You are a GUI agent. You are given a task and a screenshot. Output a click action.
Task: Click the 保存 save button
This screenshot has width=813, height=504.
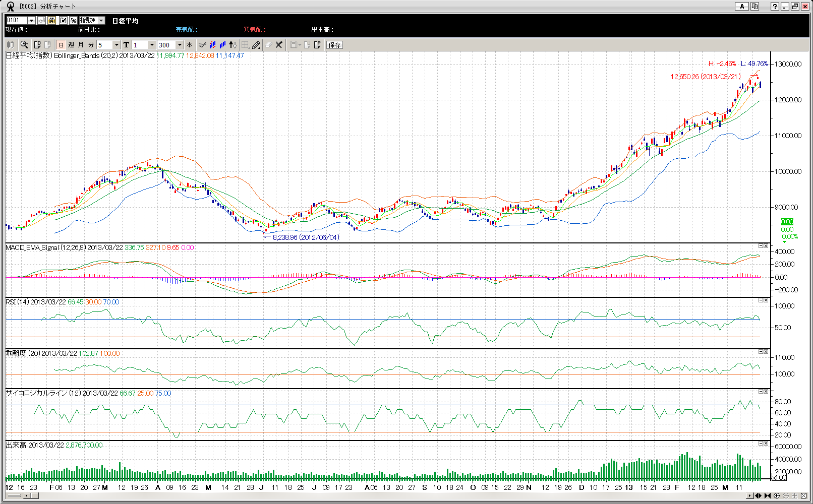[334, 45]
